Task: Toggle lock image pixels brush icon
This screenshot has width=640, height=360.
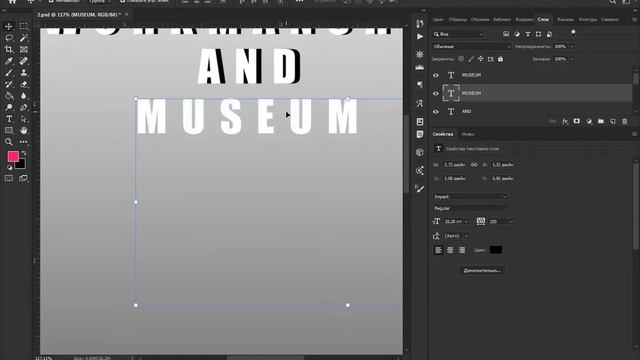Action: [x=471, y=59]
